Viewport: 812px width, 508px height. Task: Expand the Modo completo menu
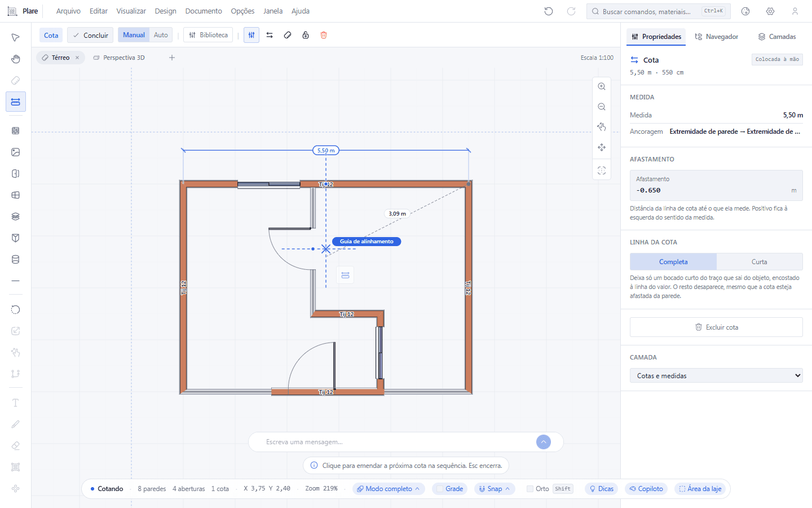tap(389, 489)
